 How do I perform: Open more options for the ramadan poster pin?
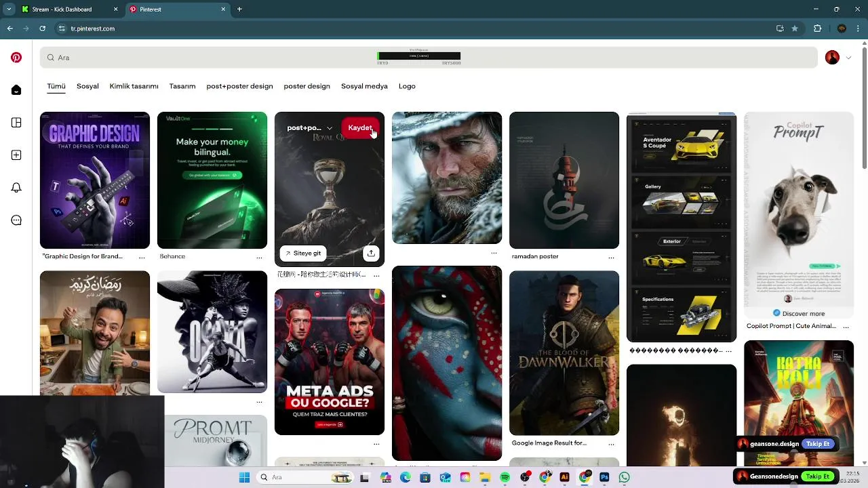click(x=611, y=257)
